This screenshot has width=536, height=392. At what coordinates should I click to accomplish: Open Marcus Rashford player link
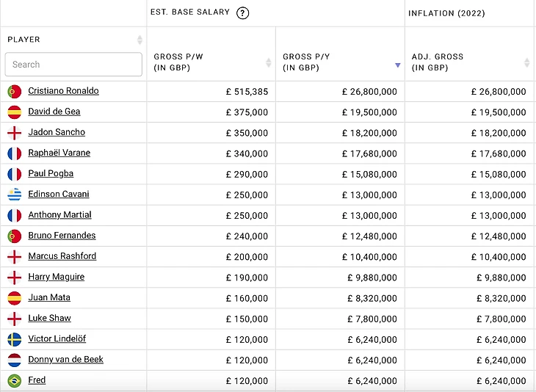(62, 256)
